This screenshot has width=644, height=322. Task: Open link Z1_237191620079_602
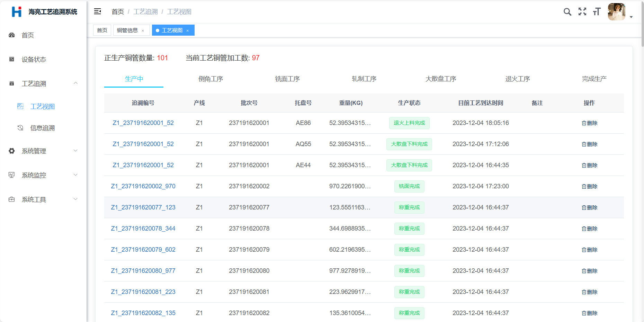(143, 250)
